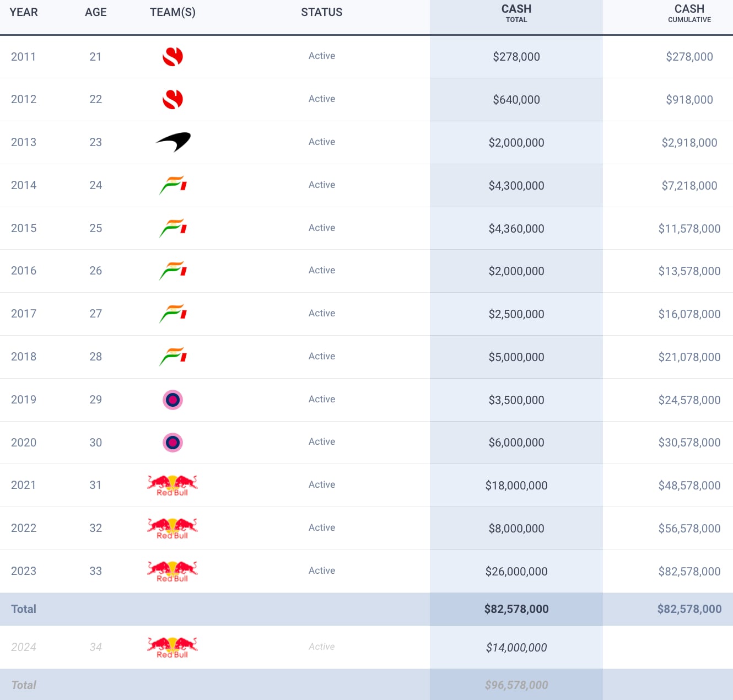Click the Cash Cumulative column header

[689, 13]
